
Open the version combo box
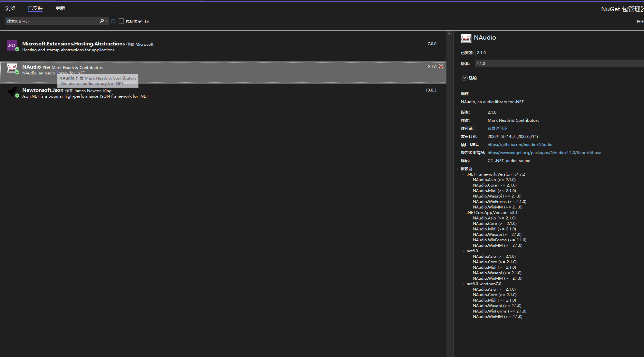tap(560, 64)
